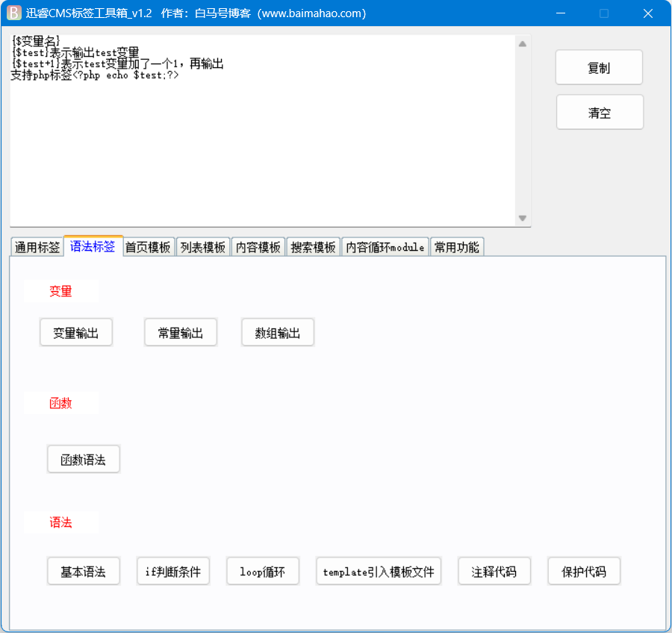Click the 变量输出 button
672x633 pixels.
[x=76, y=333]
